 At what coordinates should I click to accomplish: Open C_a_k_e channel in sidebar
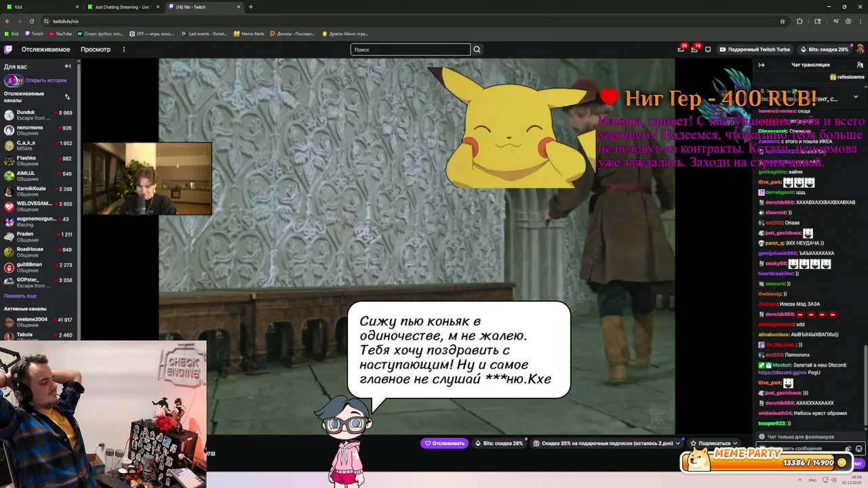point(40,146)
